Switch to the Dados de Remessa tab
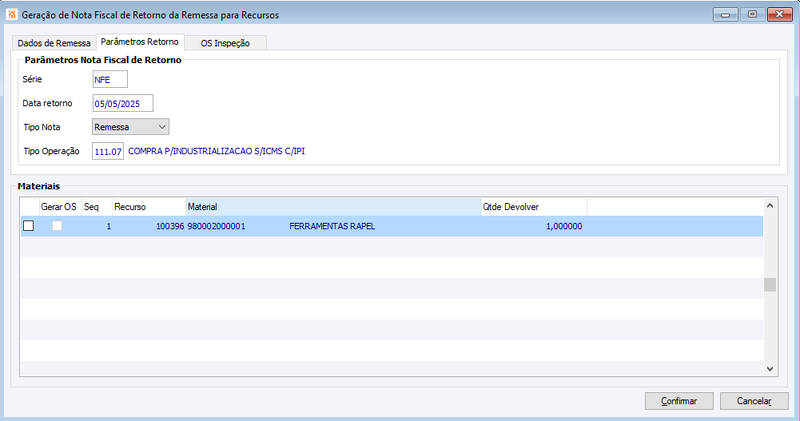Image resolution: width=800 pixels, height=421 pixels. pos(54,43)
